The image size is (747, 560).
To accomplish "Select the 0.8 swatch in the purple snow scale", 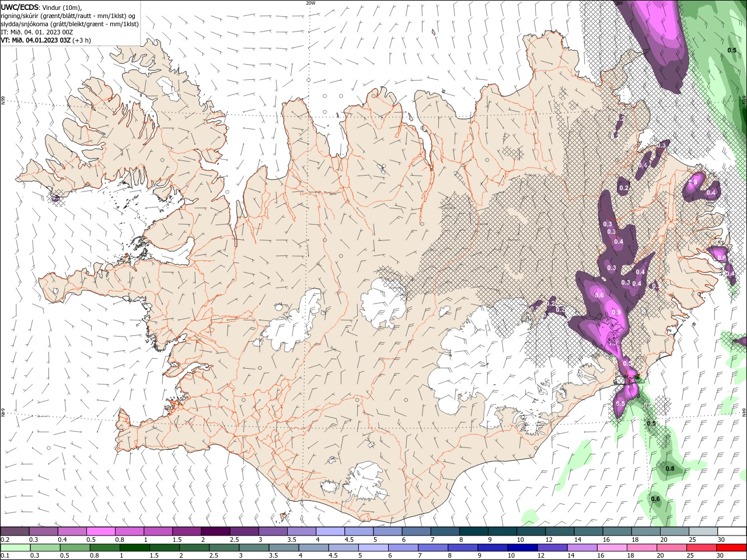I will [x=129, y=531].
